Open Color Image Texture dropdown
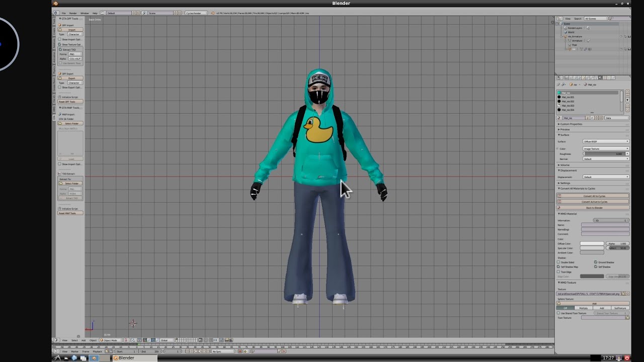 pos(606,148)
